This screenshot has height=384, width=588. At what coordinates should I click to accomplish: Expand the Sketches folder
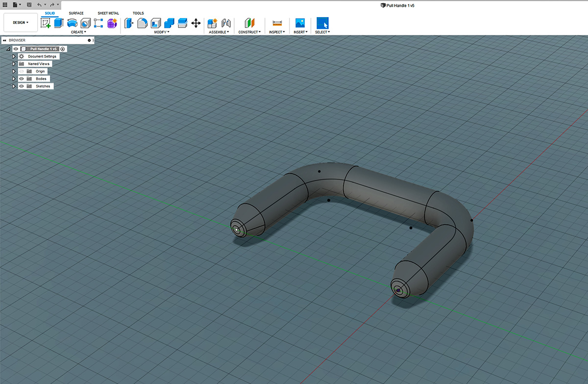(x=14, y=86)
